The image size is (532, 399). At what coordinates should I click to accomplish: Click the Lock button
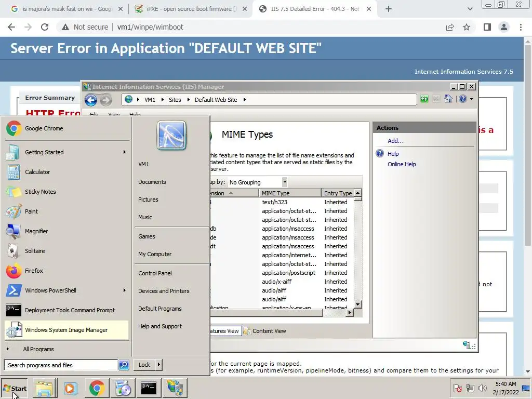[x=144, y=365]
